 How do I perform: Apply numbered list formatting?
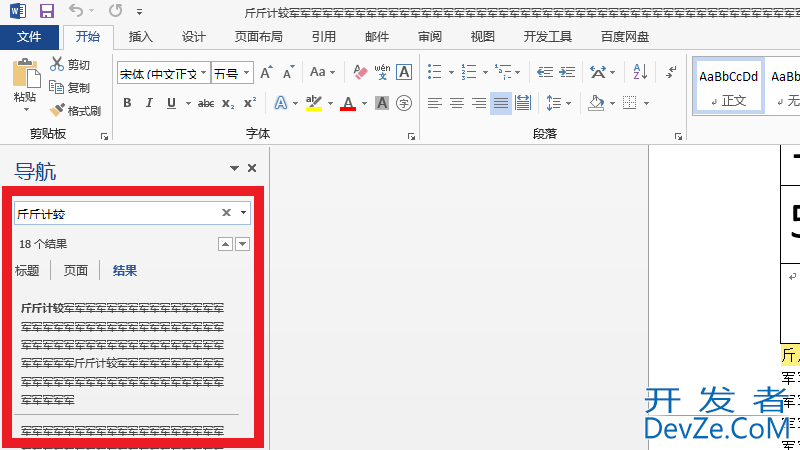point(469,72)
